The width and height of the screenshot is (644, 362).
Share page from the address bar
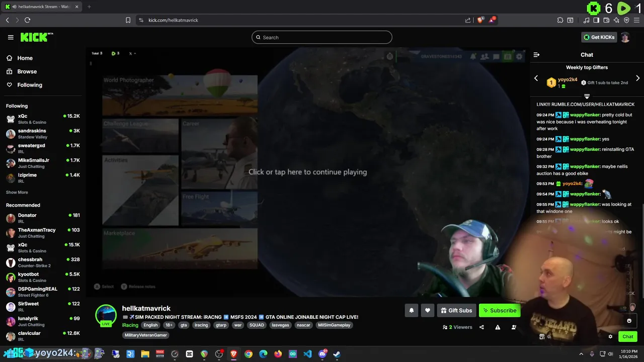[x=468, y=20]
